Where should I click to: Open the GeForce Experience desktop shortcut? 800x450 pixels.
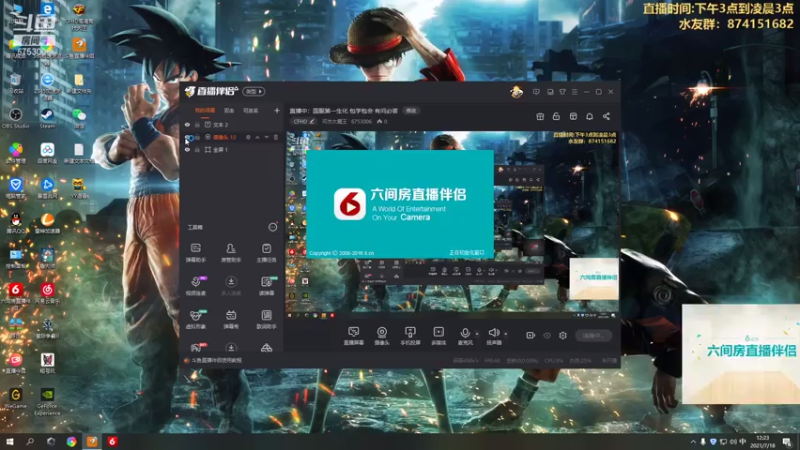[47, 402]
